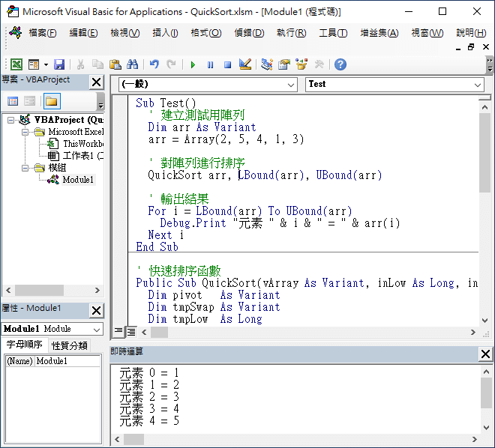Image resolution: width=495 pixels, height=448 pixels.
Task: Click the Redo arrow icon
Action: pos(172,64)
